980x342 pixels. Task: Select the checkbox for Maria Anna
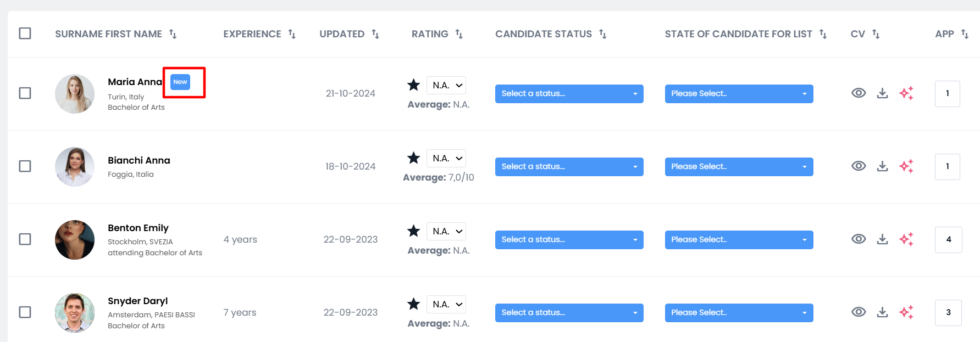pos(25,93)
